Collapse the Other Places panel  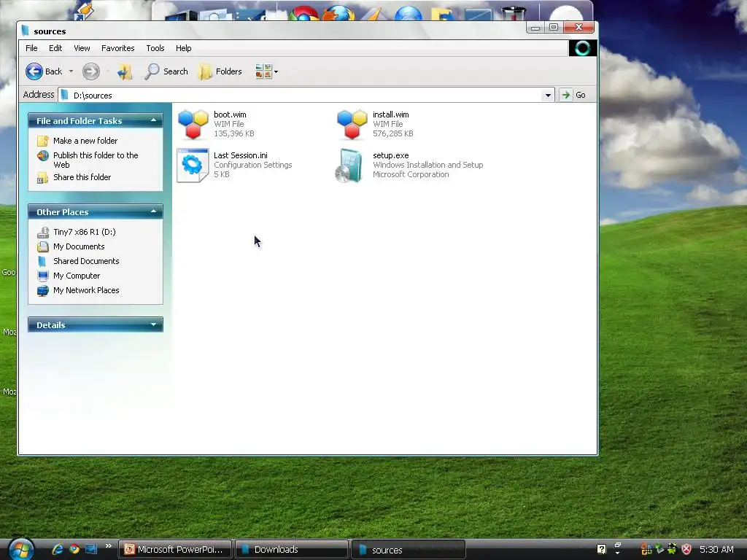[153, 211]
